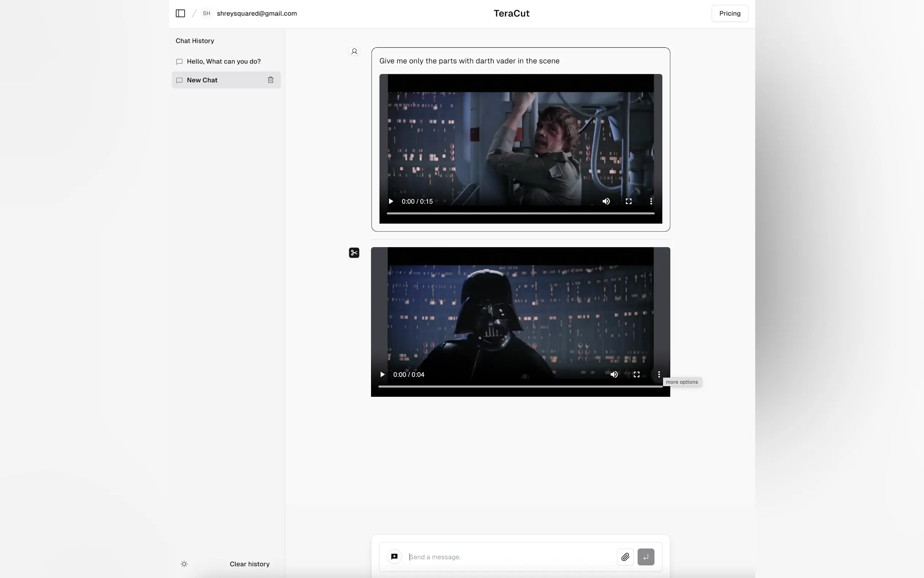Toggle light/dark theme sun icon
Image resolution: width=924 pixels, height=578 pixels.
184,564
